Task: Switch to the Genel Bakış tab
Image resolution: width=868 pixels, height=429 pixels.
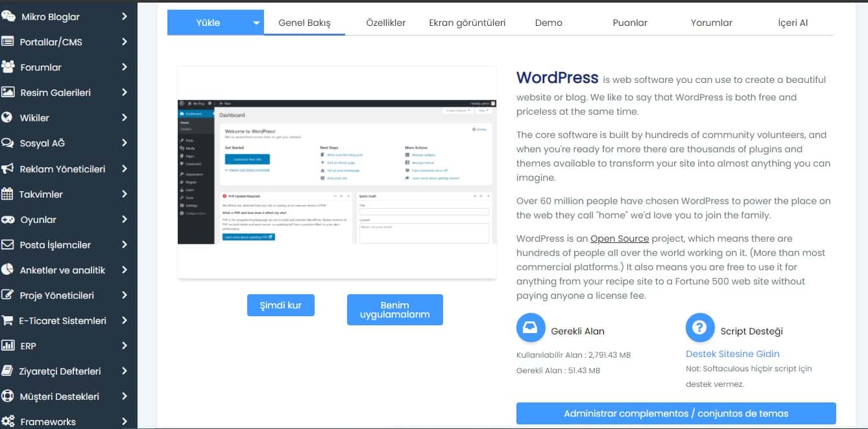Action: point(304,23)
